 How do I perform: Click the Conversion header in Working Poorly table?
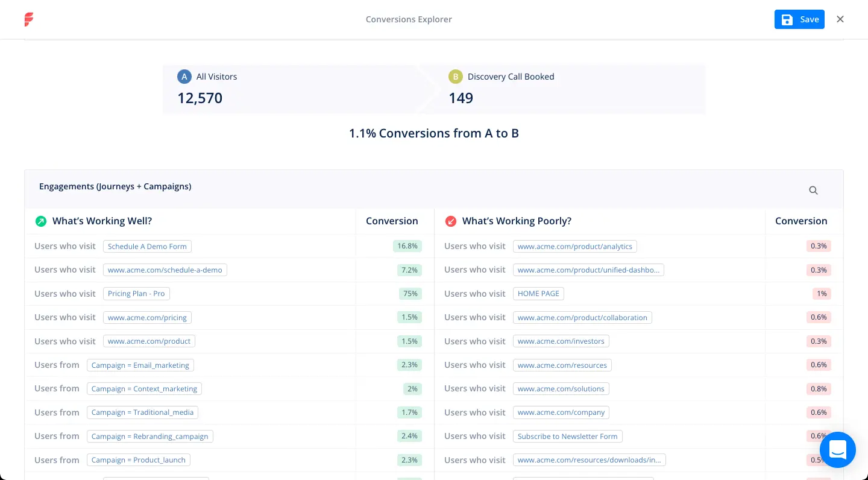click(801, 221)
